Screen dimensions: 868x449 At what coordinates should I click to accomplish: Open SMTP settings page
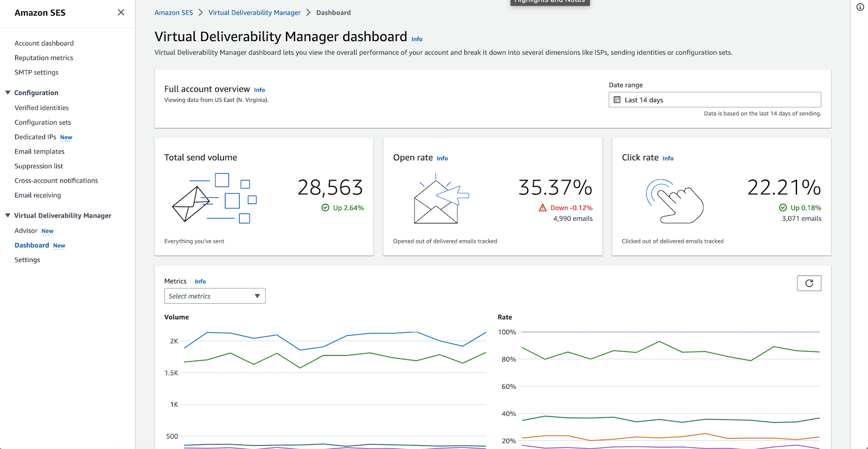pos(36,73)
